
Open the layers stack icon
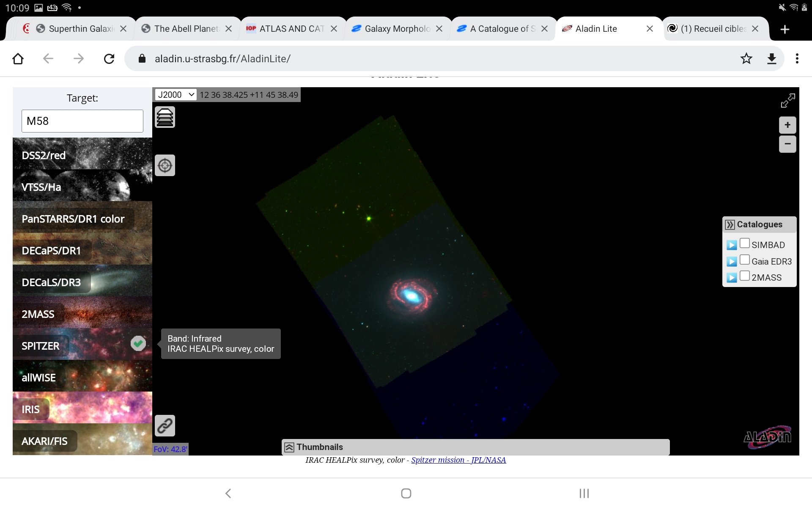[165, 117]
